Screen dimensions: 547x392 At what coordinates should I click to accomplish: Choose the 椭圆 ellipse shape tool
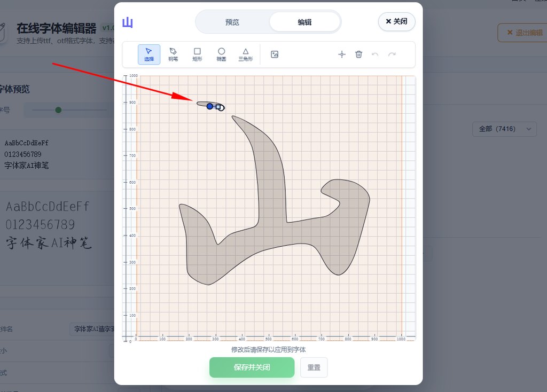click(x=221, y=54)
